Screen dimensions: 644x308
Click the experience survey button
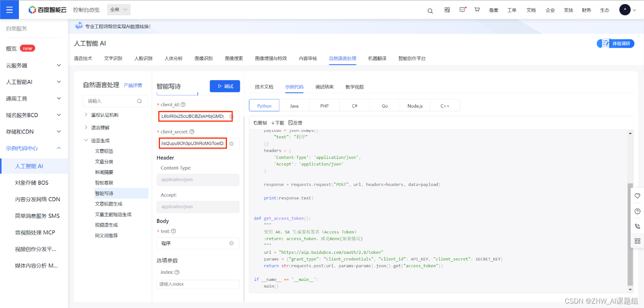(x=616, y=43)
